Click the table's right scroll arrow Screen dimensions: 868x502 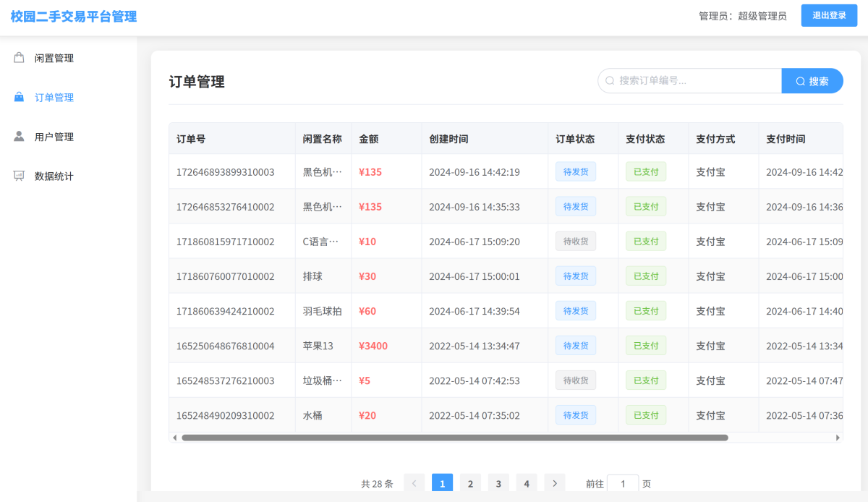pyautogui.click(x=838, y=438)
